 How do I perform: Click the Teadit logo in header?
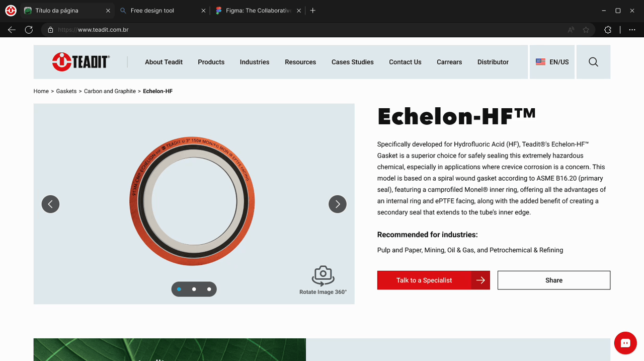[x=81, y=62]
